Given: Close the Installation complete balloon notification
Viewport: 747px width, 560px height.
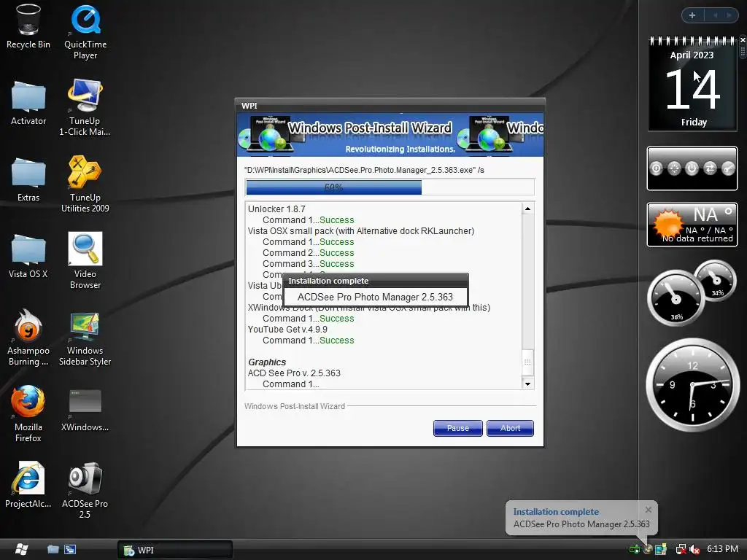Looking at the screenshot, I should coord(649,510).
